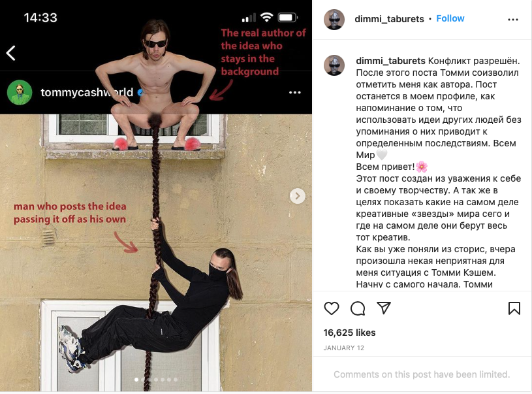
Task: Select first carousel indicator dot
Action: click(x=136, y=380)
